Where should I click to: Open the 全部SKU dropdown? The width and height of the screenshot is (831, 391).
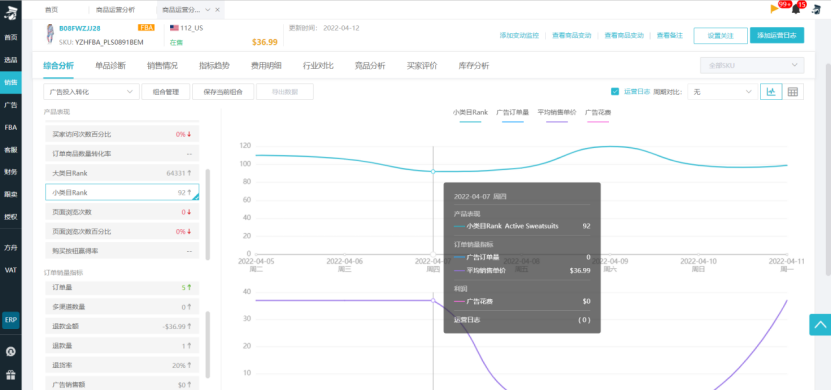(x=752, y=65)
